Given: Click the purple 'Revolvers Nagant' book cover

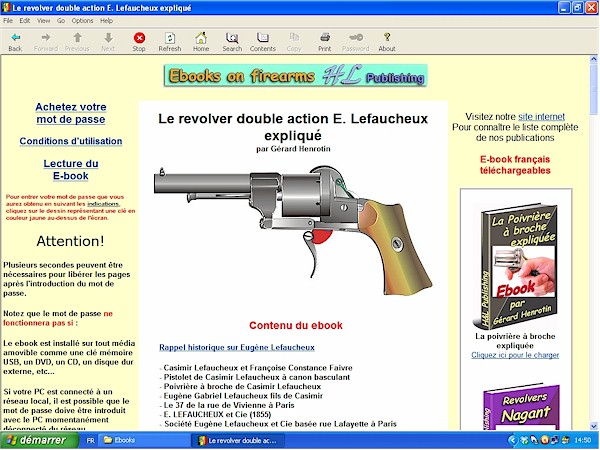Looking at the screenshot, I should coord(522,408).
